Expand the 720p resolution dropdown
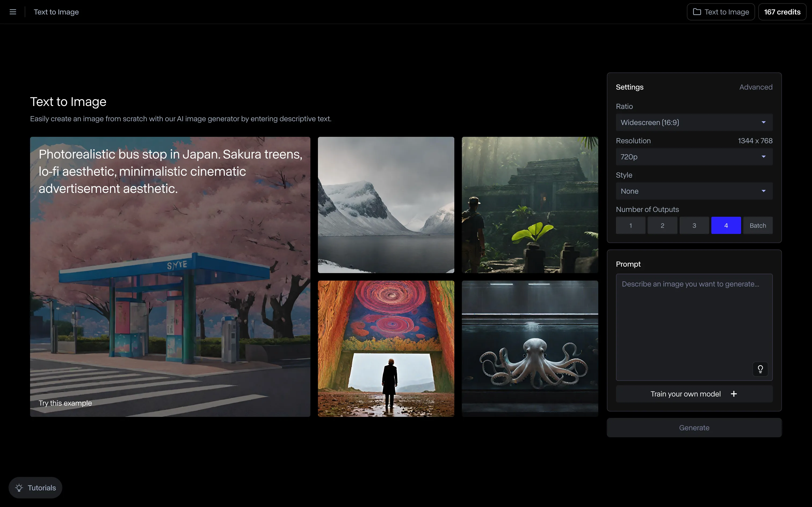This screenshot has height=507, width=812. [694, 157]
